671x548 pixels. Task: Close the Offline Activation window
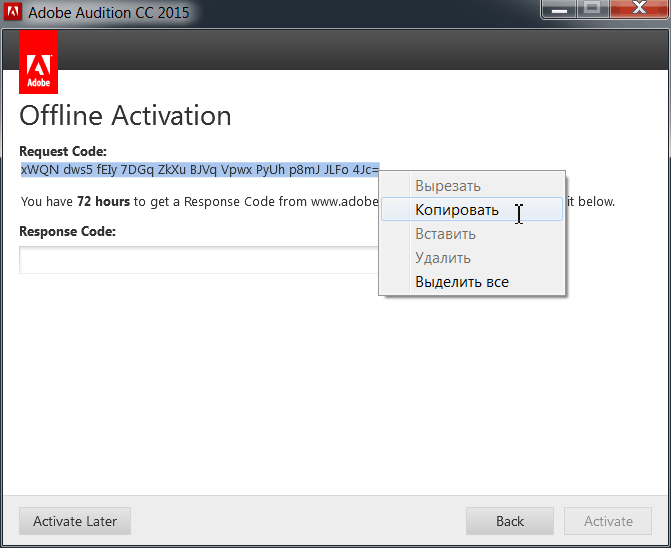tap(637, 9)
